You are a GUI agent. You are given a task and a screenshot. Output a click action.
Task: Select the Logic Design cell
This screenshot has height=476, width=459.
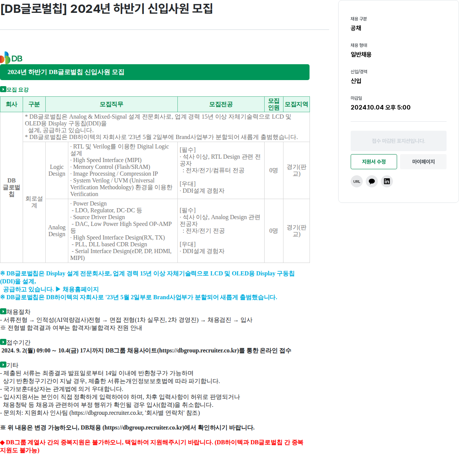[57, 170]
